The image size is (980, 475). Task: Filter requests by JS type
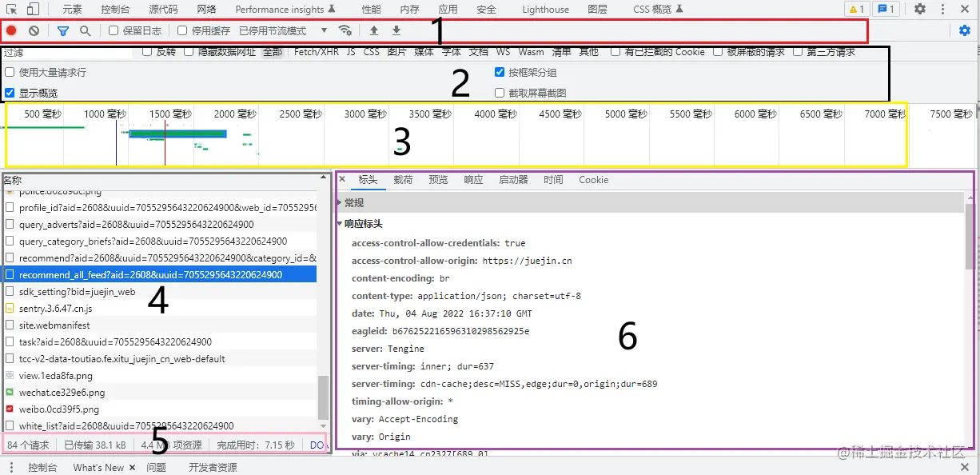click(x=351, y=52)
